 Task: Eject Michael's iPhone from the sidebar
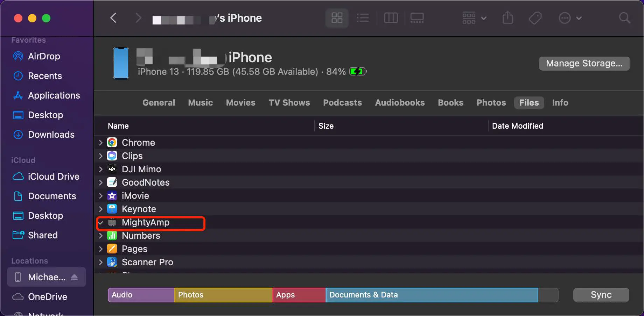75,277
